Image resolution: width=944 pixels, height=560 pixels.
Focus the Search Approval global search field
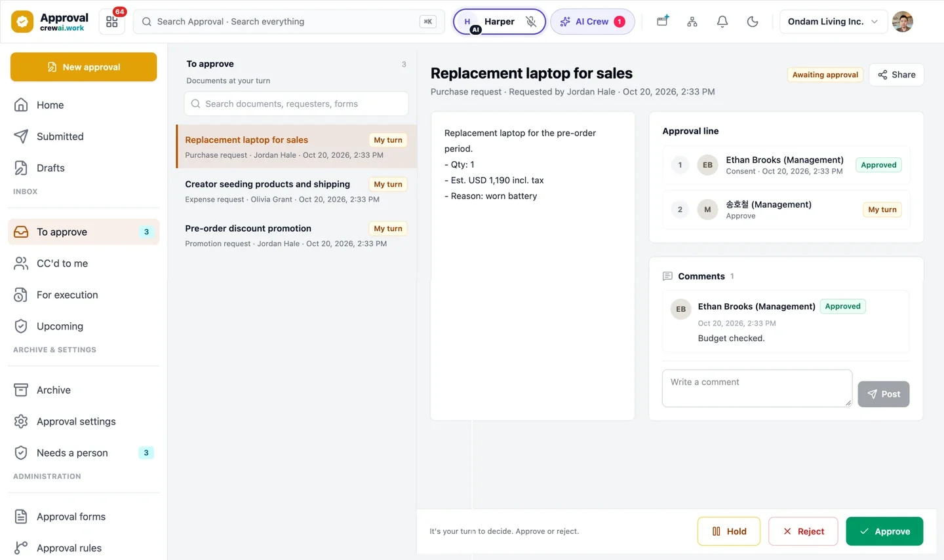[x=289, y=22]
